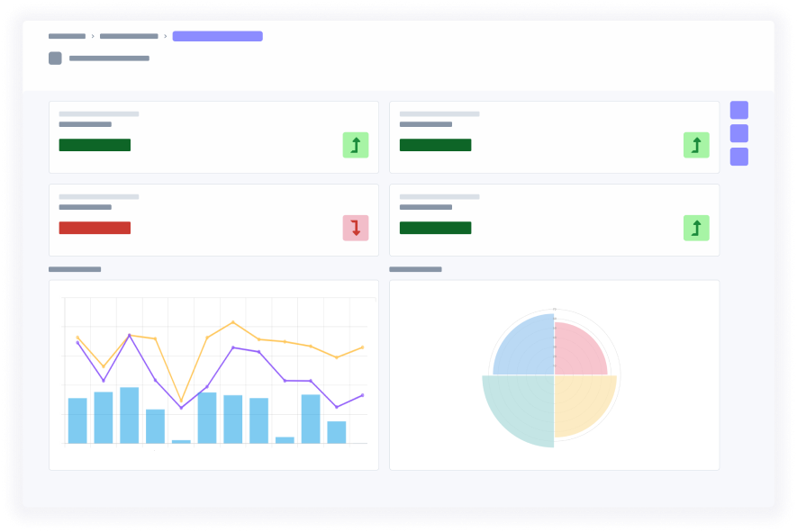The width and height of the screenshot is (797, 532).
Task: Click the green up-arrow on the first metric card
Action: click(356, 145)
